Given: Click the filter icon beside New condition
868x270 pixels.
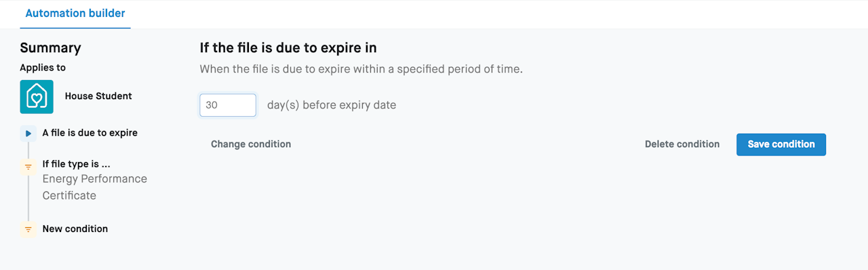Looking at the screenshot, I should click(28, 229).
